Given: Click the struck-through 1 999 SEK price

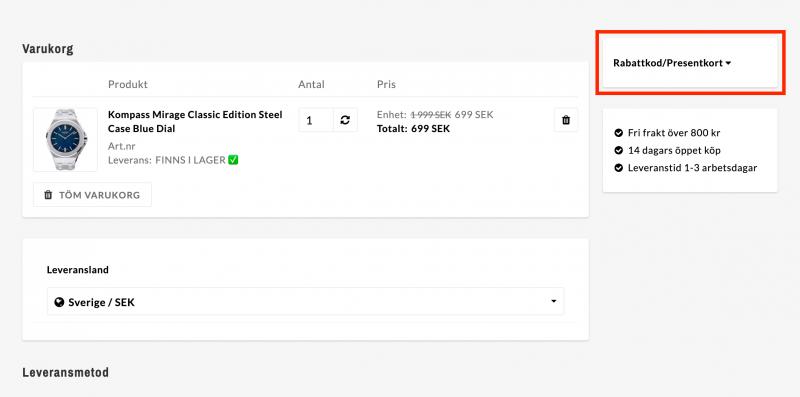Looking at the screenshot, I should [x=431, y=115].
